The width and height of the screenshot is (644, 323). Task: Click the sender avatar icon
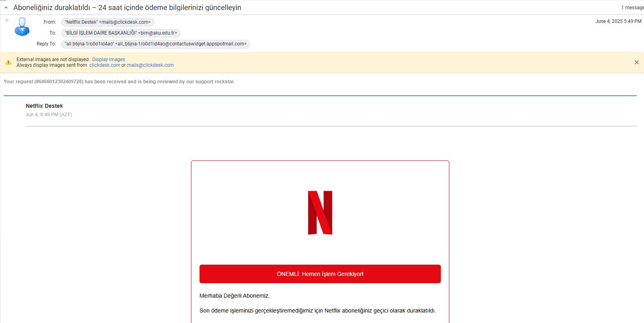(22, 27)
